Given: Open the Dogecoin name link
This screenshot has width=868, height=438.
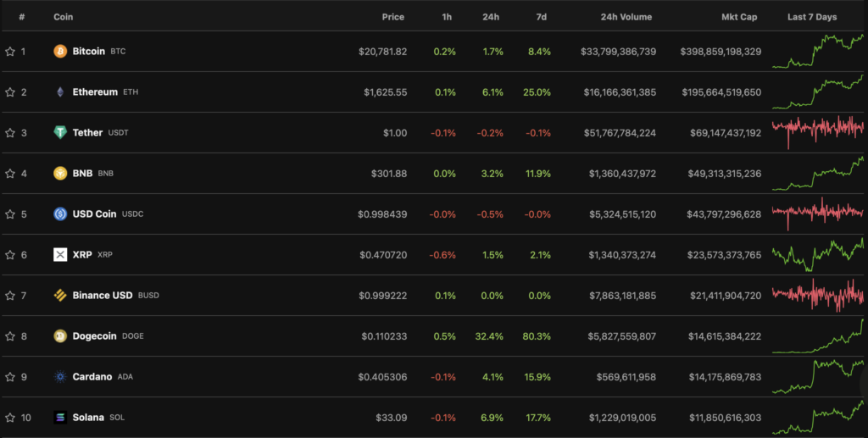Looking at the screenshot, I should [94, 335].
